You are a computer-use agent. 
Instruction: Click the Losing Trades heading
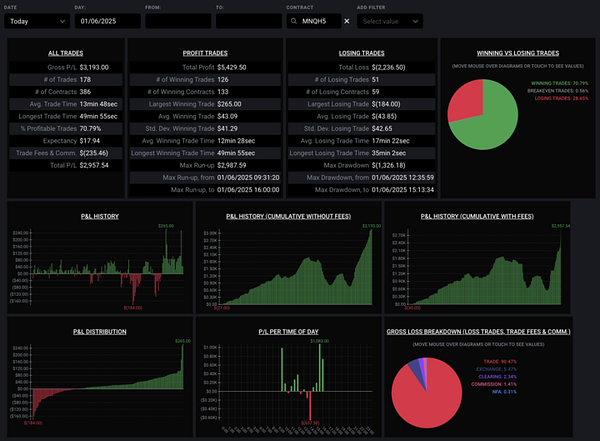click(x=362, y=53)
